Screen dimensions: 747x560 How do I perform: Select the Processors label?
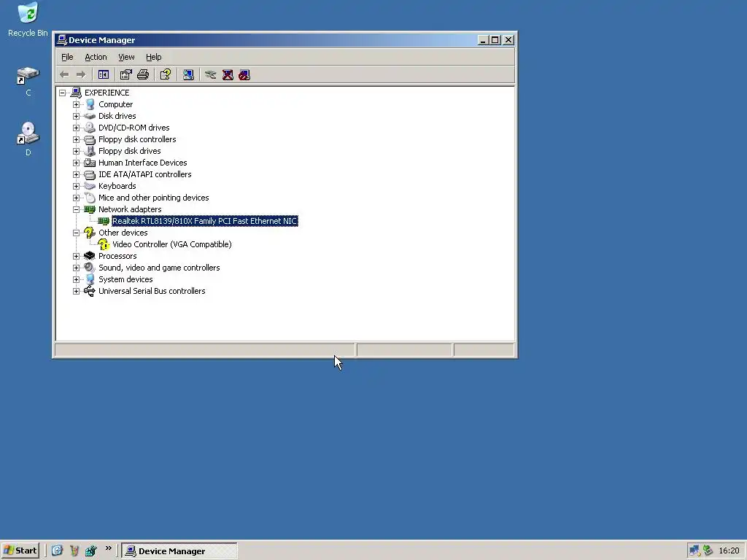click(x=117, y=256)
